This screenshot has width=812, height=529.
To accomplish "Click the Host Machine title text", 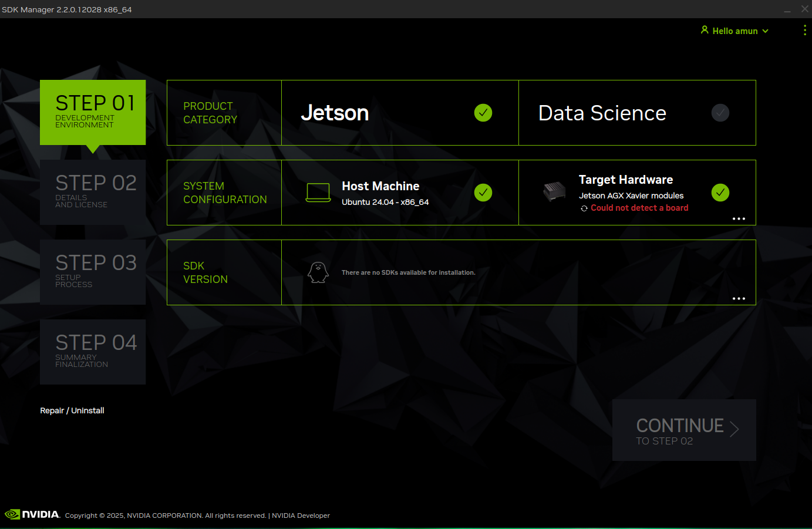I will pyautogui.click(x=380, y=186).
